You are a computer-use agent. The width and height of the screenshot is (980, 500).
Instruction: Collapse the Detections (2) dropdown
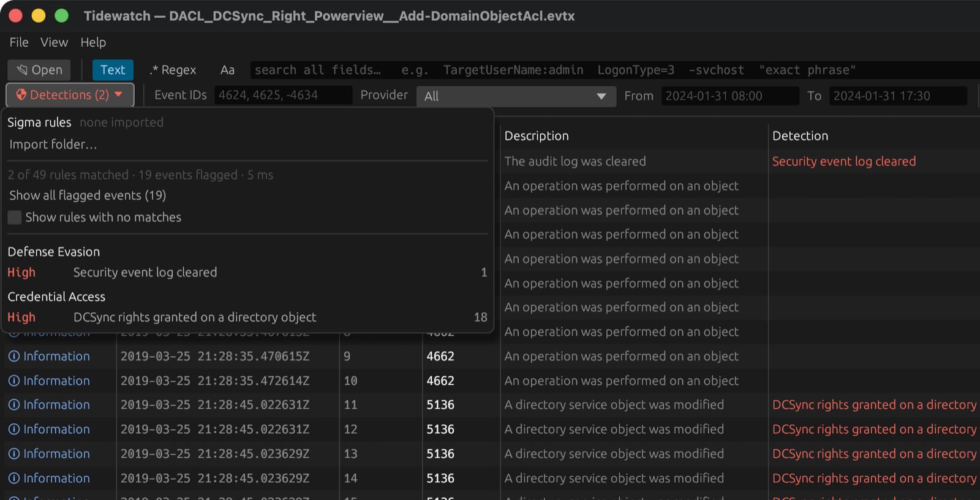coord(70,95)
